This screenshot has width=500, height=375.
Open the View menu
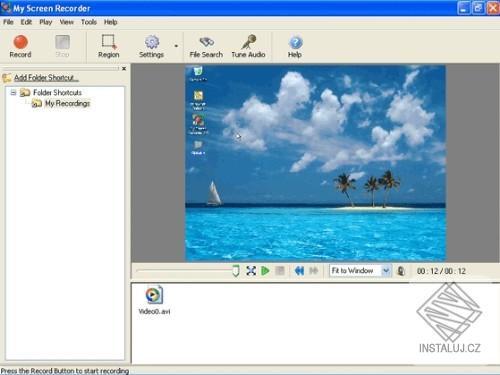tap(66, 22)
